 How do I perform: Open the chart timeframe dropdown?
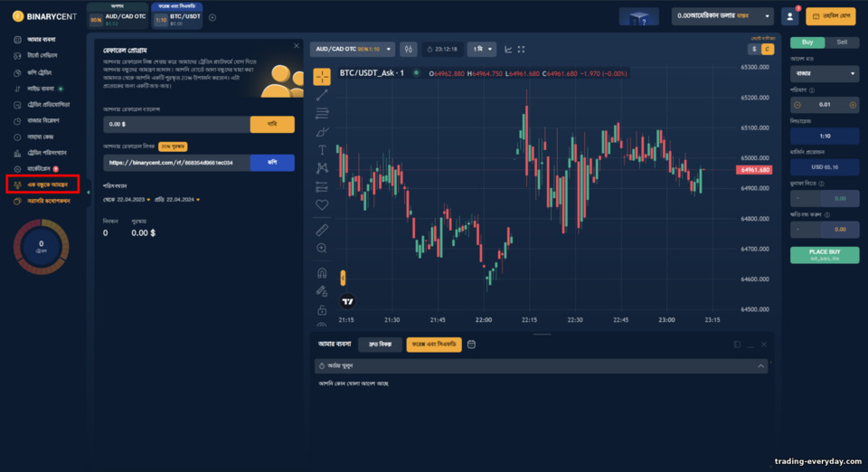(x=482, y=49)
